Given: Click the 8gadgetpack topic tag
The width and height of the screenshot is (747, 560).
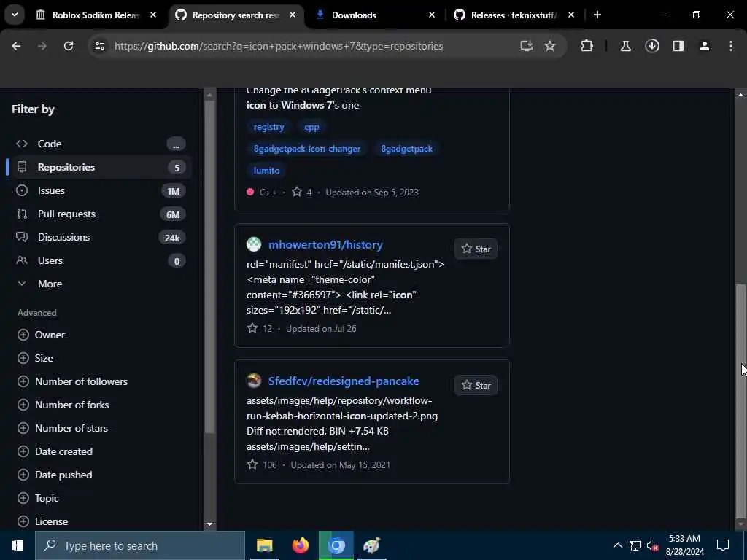Looking at the screenshot, I should point(406,149).
